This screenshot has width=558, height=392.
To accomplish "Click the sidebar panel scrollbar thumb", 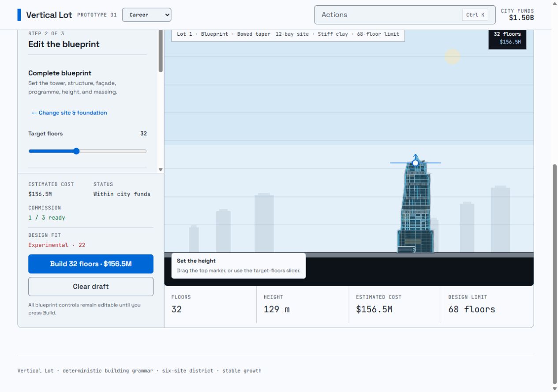I will [161, 51].
